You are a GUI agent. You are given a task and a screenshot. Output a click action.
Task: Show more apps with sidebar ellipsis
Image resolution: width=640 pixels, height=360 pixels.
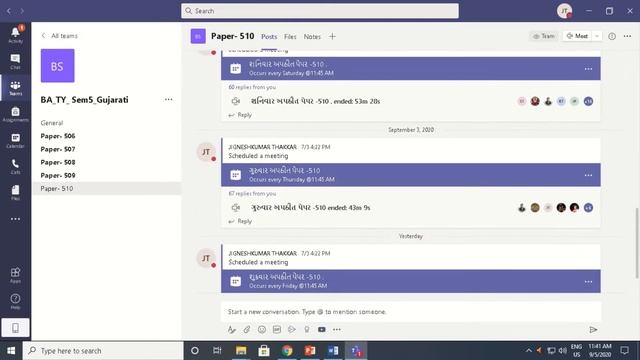pyautogui.click(x=16, y=219)
